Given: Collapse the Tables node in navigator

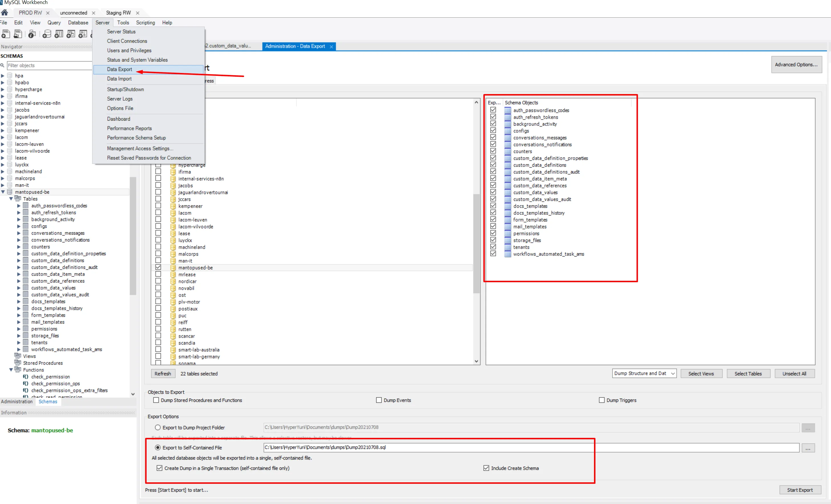Looking at the screenshot, I should tap(11, 199).
